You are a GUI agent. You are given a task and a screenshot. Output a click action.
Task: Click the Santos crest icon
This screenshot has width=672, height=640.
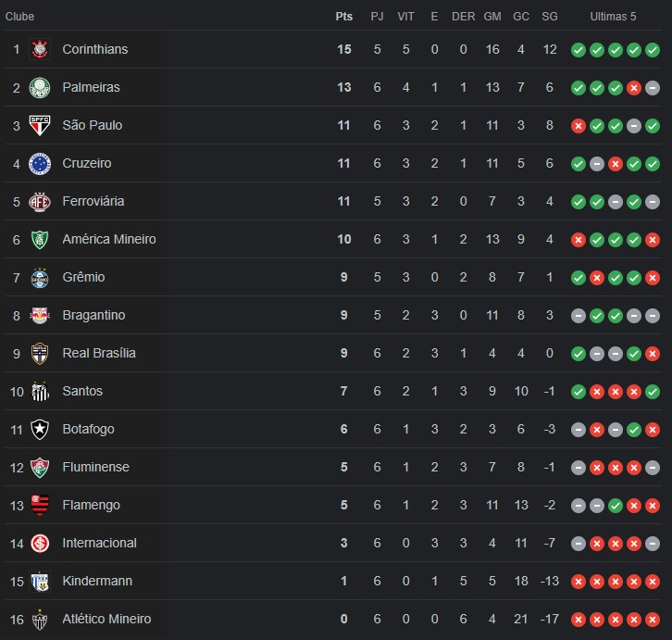tap(40, 391)
